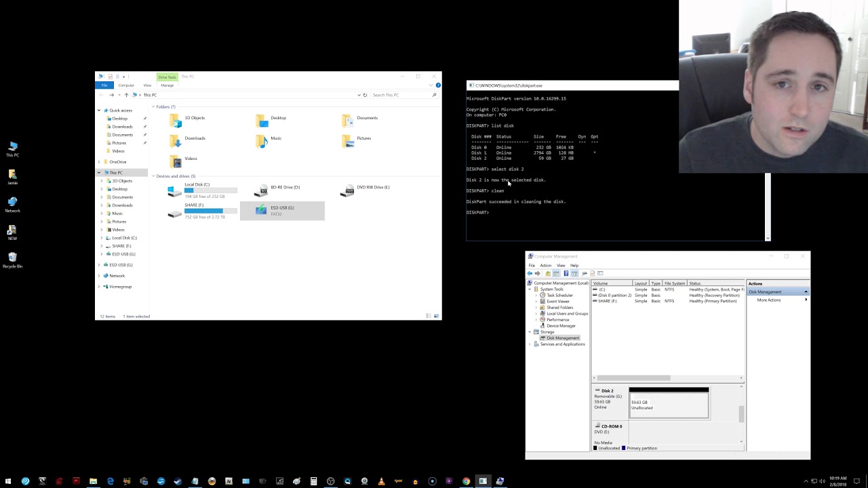Viewport: 868px width, 488px height.
Task: Expand the Homegroup tree node
Action: point(99,287)
